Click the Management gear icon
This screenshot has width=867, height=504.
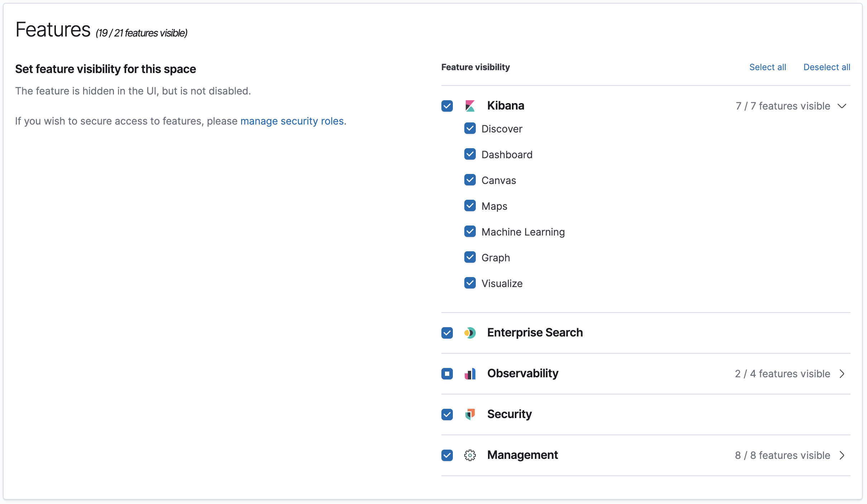(x=470, y=454)
